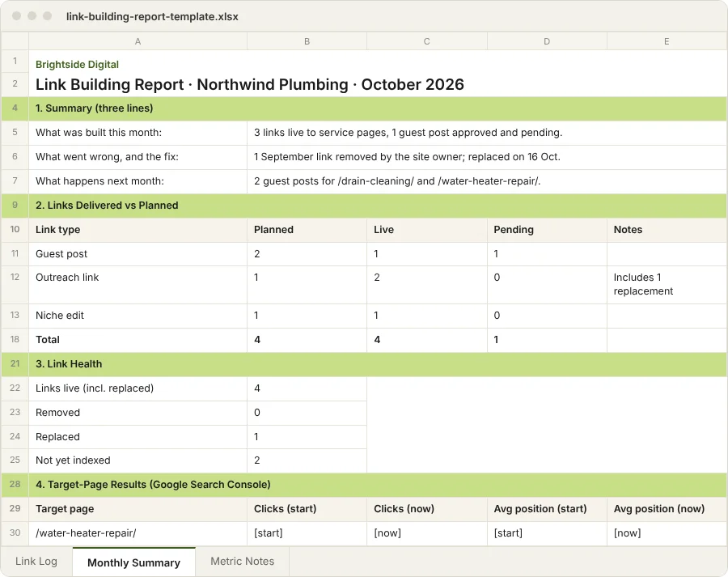Select column A header

point(138,41)
